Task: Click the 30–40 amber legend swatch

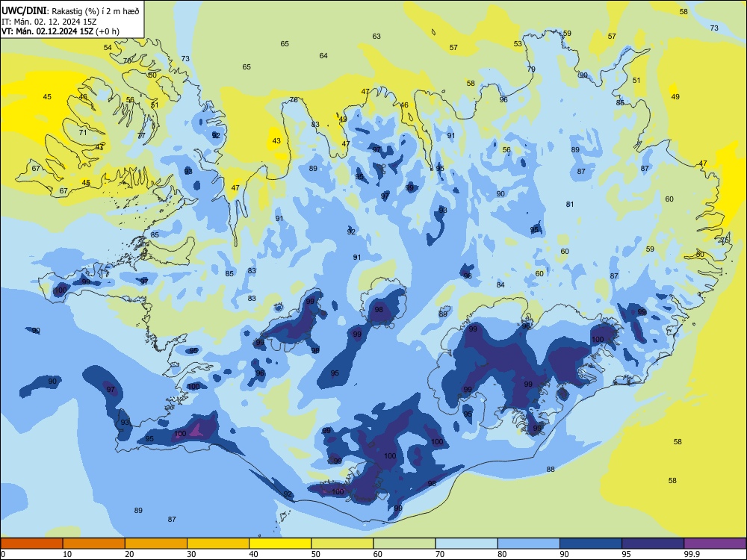Action: pyautogui.click(x=218, y=544)
